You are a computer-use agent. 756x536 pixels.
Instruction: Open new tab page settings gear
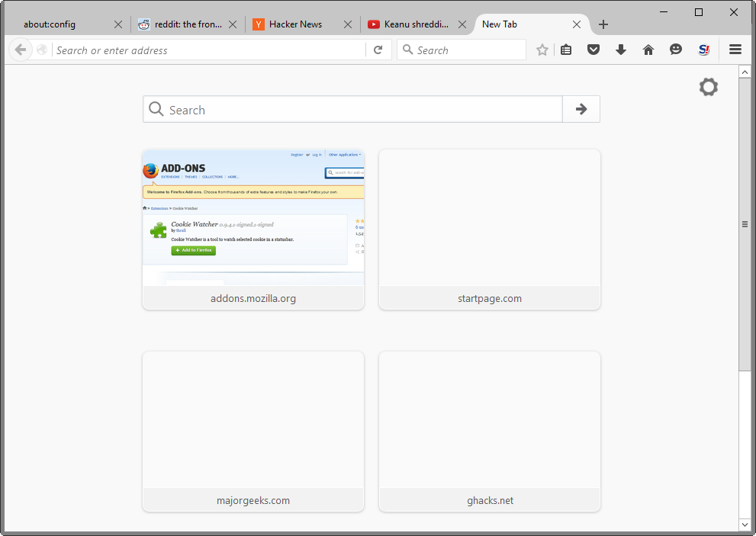709,87
